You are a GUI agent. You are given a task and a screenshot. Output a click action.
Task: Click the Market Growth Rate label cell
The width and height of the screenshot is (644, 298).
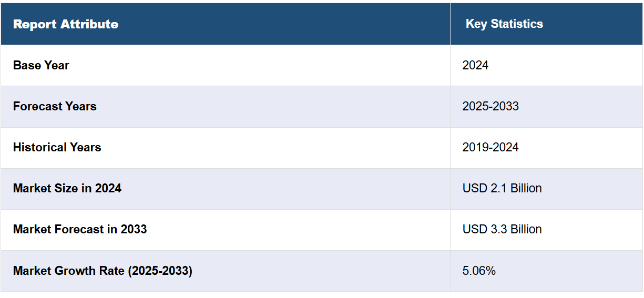click(x=226, y=271)
